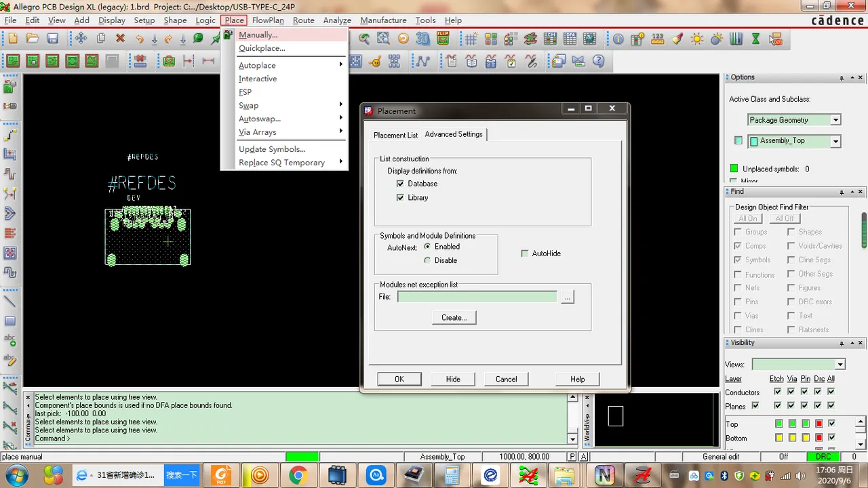Choose Manually from the Place menu
This screenshot has height=488, width=868.
[x=285, y=35]
